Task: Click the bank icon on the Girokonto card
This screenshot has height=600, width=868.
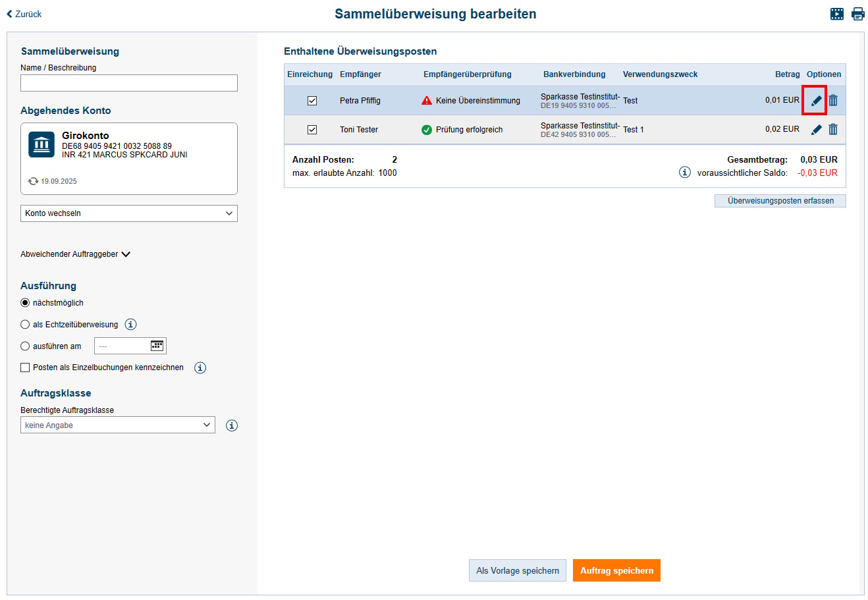Action: [41, 145]
